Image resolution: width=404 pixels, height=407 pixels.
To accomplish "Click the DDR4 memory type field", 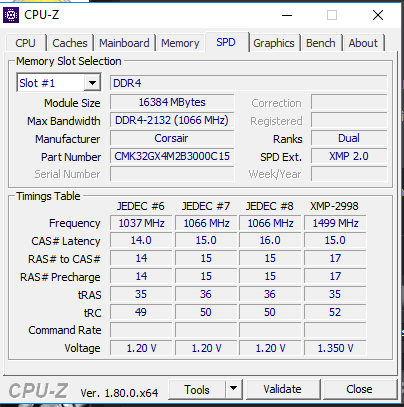I will click(x=249, y=83).
